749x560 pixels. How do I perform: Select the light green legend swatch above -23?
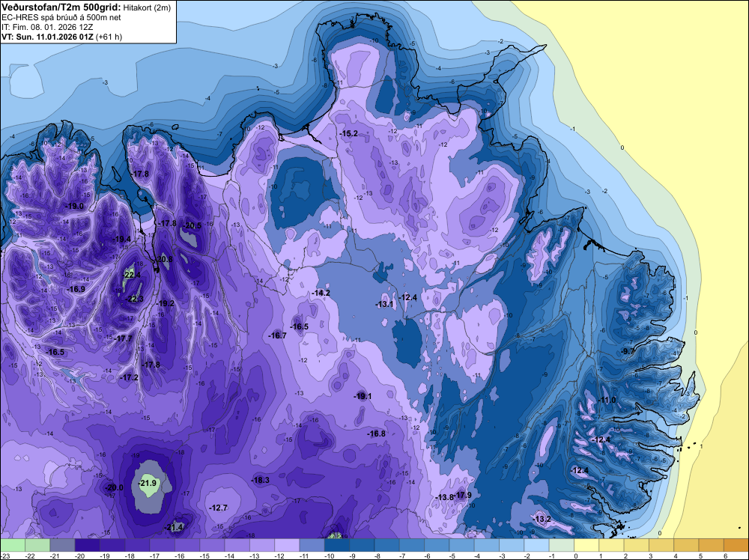[x=13, y=545]
